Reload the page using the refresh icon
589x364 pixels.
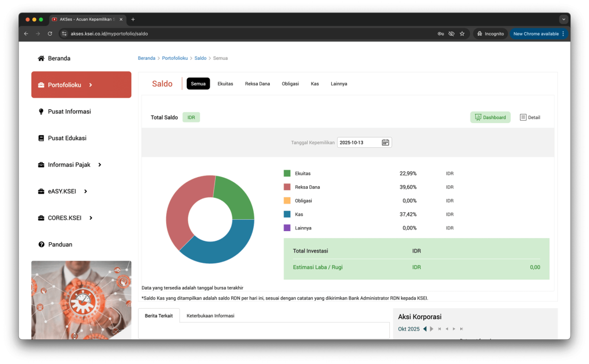(x=50, y=34)
